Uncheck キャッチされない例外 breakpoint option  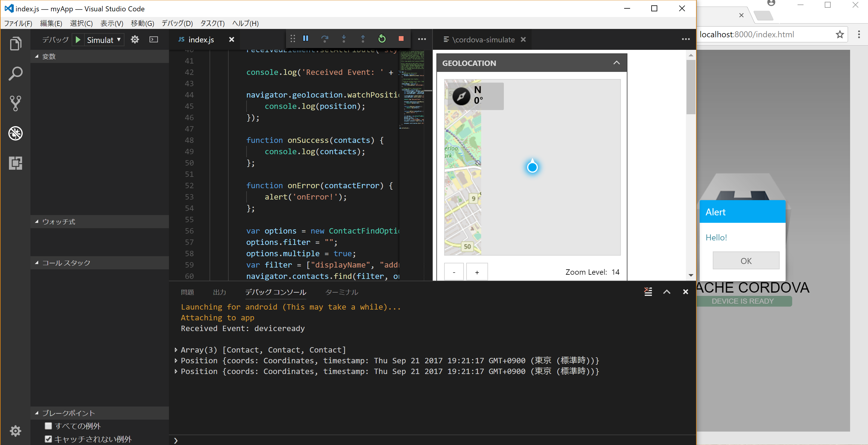tap(49, 439)
